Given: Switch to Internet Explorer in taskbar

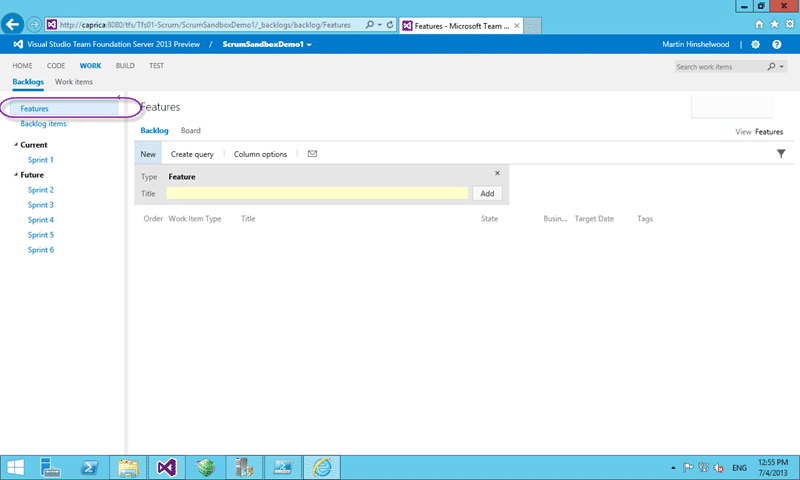Looking at the screenshot, I should coord(322,467).
